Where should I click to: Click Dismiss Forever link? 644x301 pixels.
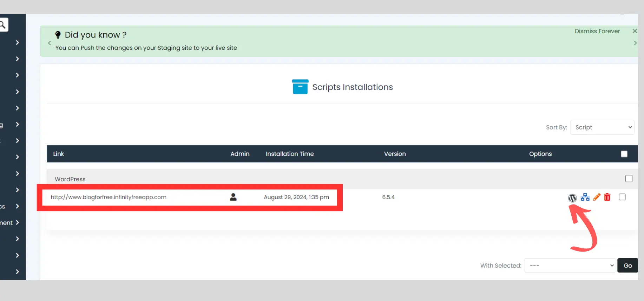[597, 31]
